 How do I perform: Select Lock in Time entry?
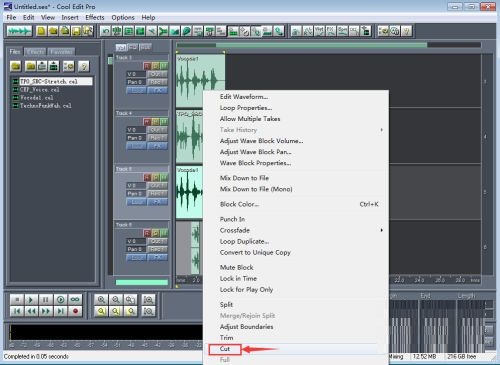point(238,278)
